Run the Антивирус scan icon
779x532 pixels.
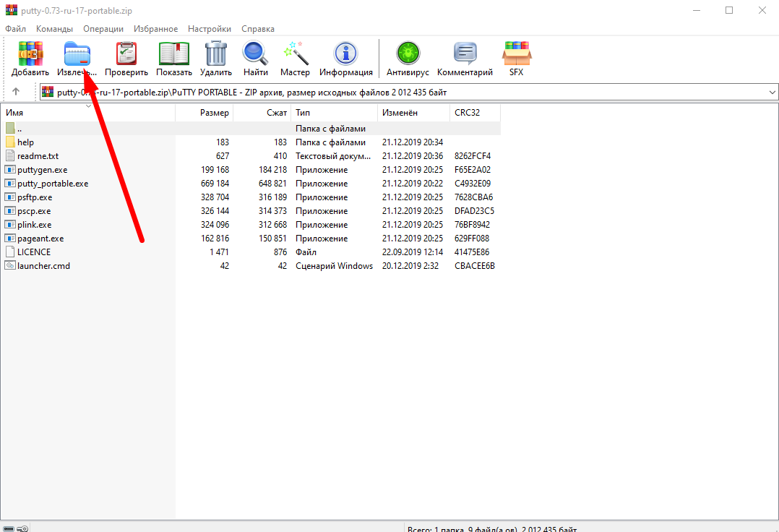coord(408,53)
